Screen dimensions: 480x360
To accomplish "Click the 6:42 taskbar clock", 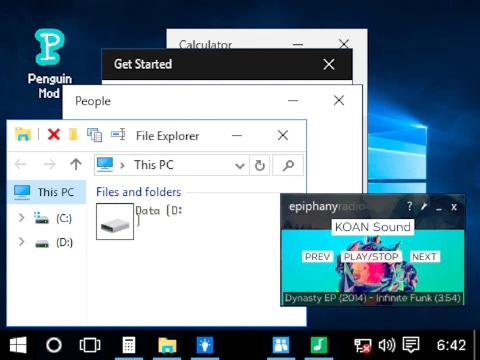I will click(x=451, y=345).
